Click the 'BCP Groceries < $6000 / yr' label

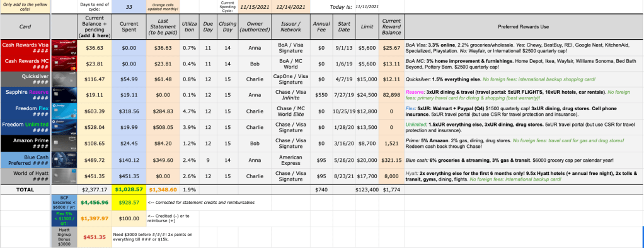(64, 203)
